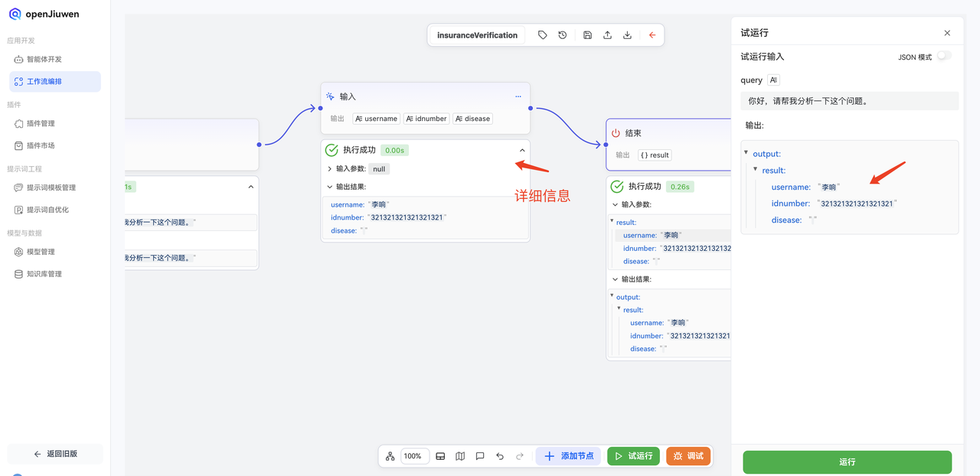
Task: Click the green 试运行 button
Action: 633,456
